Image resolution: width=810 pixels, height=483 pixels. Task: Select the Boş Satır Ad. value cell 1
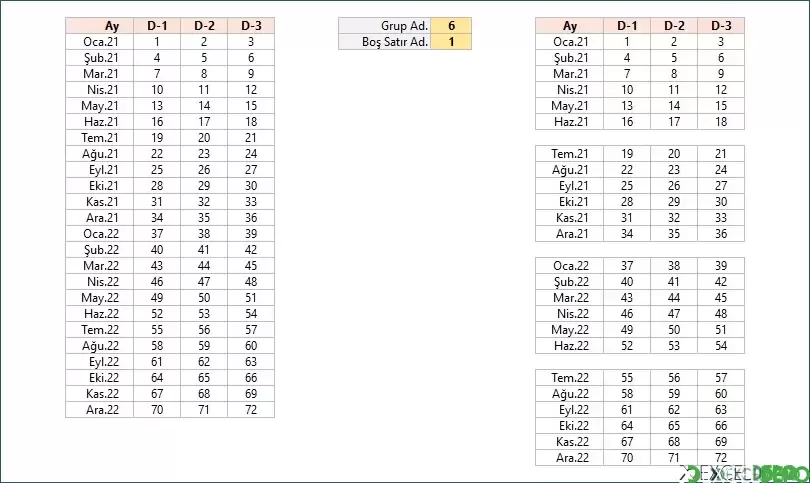tap(451, 42)
